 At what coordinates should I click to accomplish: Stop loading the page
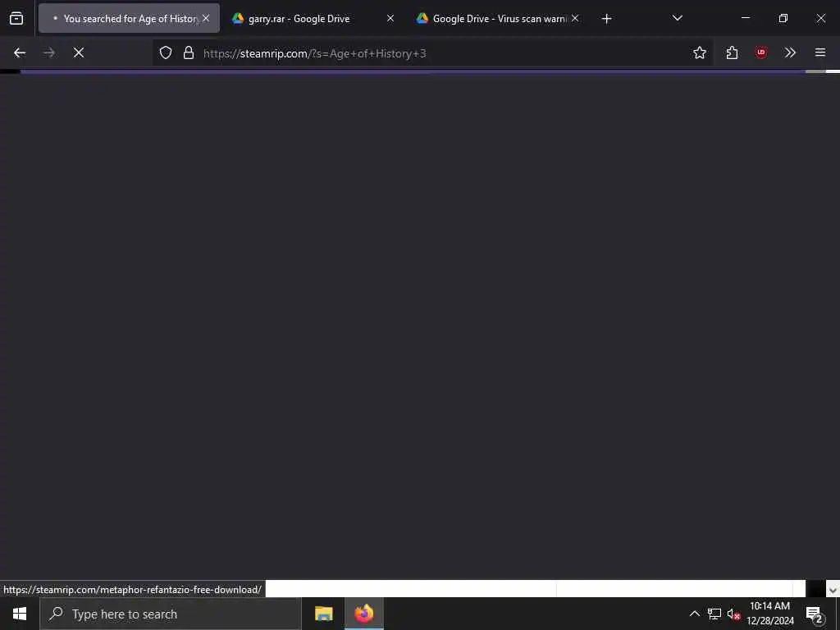tap(79, 52)
